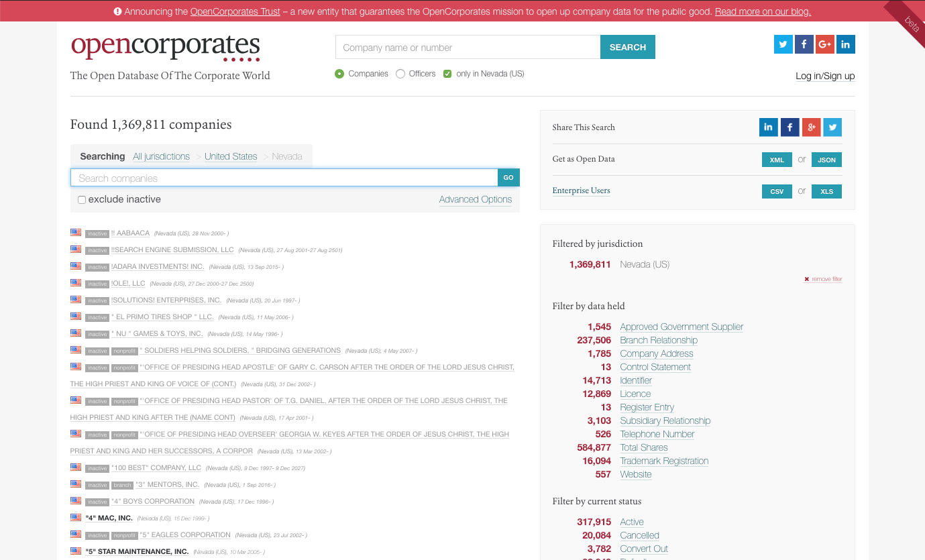Open "4" MAC, INC. result

click(109, 518)
